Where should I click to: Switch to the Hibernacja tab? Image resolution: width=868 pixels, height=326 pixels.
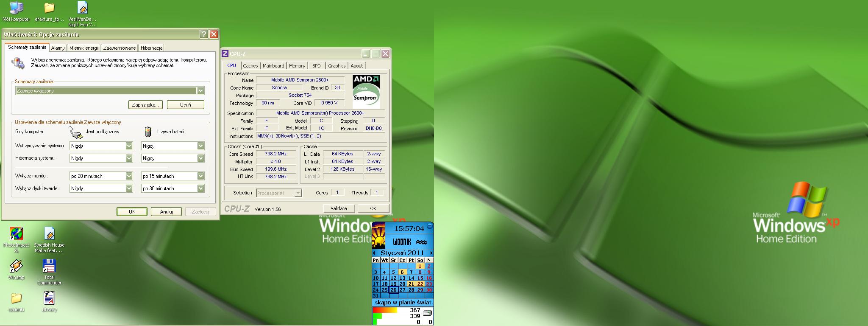click(x=151, y=48)
